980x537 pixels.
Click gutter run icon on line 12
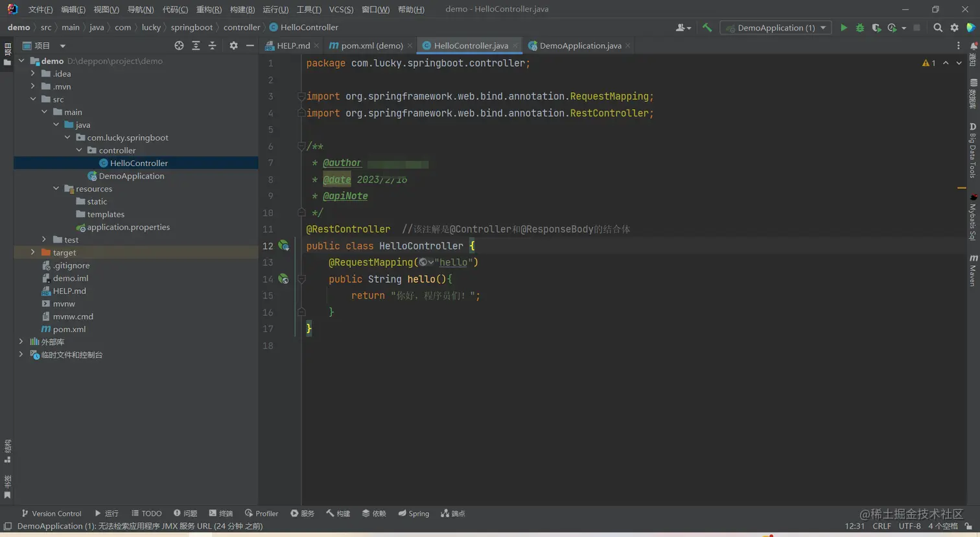coord(283,246)
